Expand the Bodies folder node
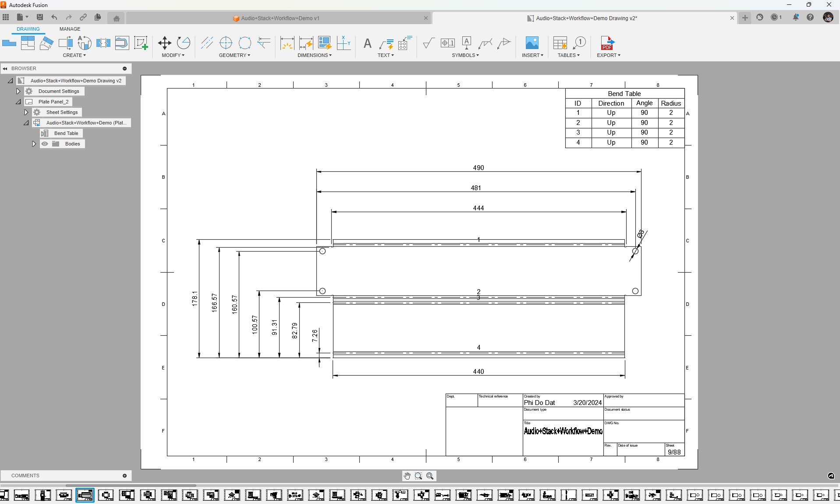 click(x=34, y=144)
